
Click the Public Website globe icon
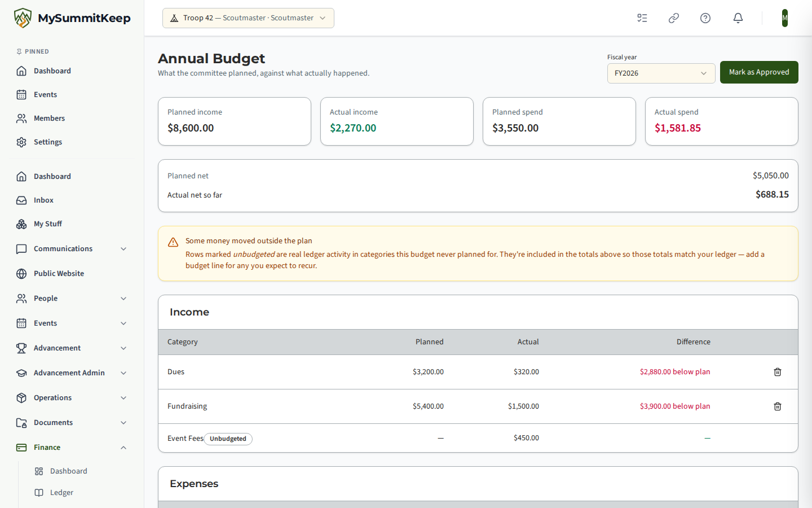pos(21,274)
